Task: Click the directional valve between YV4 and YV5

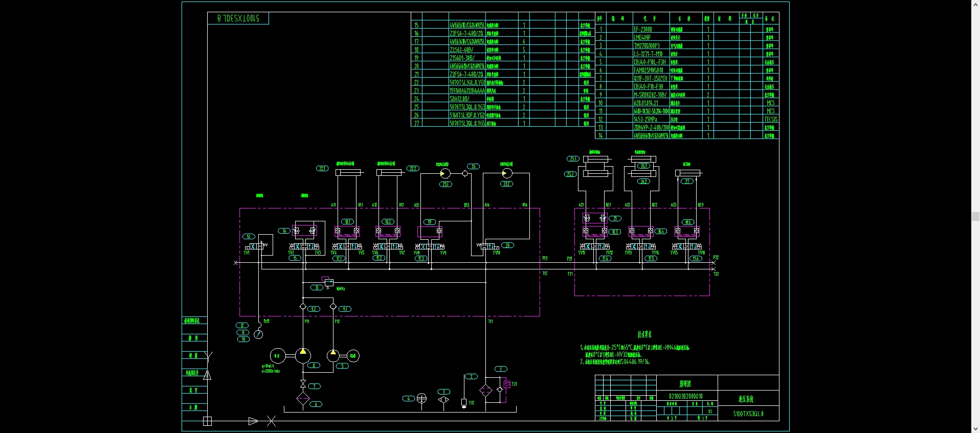Action: [347, 246]
